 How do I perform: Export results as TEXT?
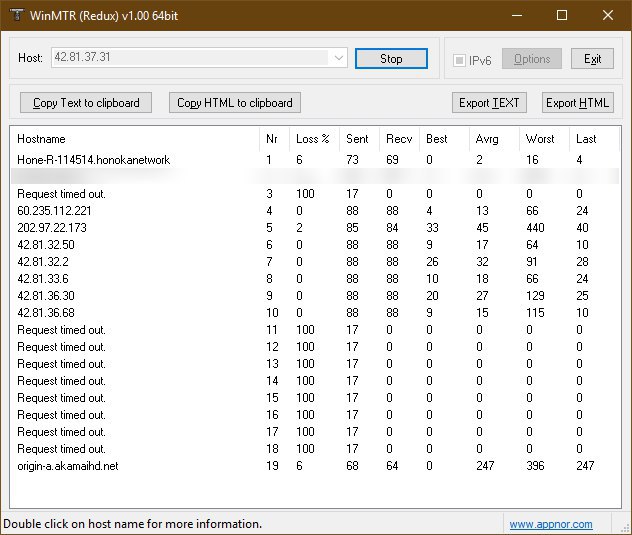pyautogui.click(x=489, y=103)
